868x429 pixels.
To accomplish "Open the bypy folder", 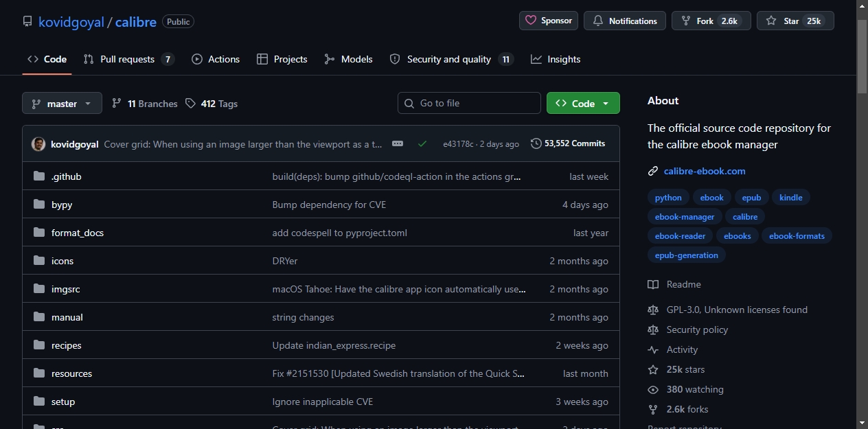I will point(62,205).
